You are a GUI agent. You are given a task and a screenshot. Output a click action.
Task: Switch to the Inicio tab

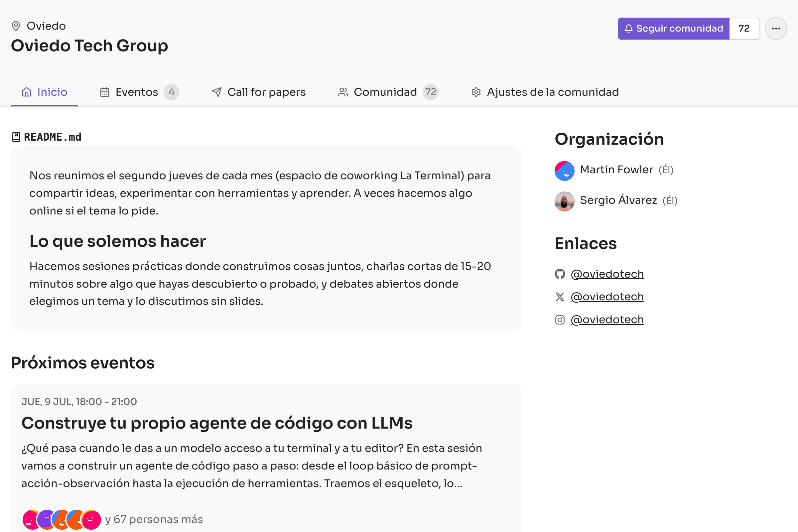(45, 92)
